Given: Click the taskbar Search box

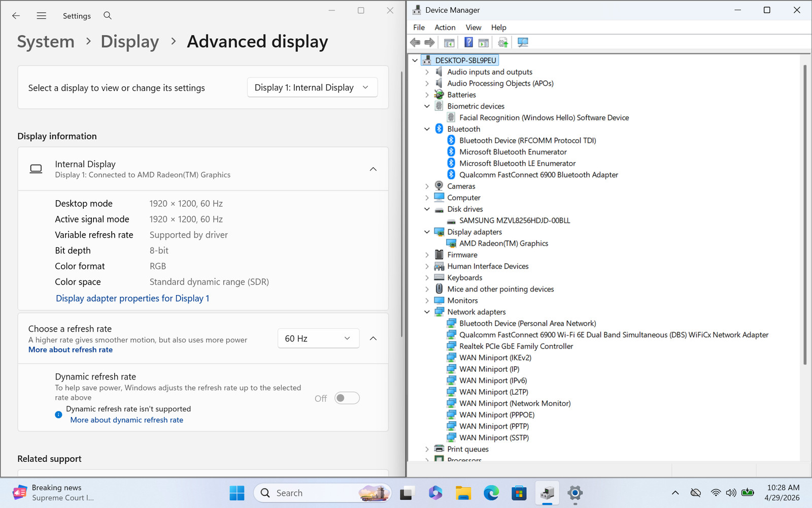Looking at the screenshot, I should coord(322,493).
